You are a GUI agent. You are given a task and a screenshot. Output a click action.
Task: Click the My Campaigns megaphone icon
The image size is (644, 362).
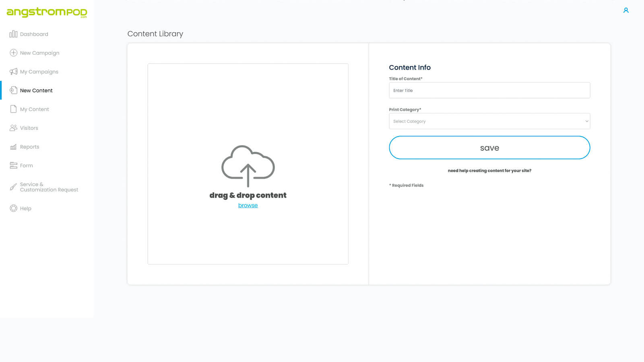click(x=13, y=72)
